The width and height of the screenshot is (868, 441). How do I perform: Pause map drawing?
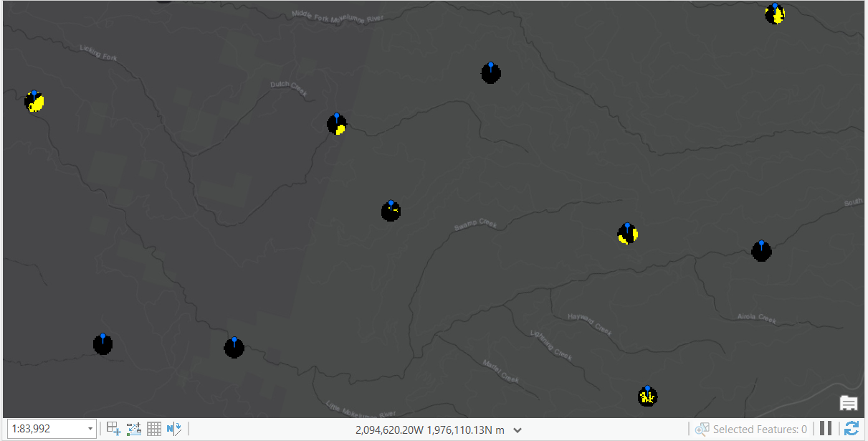826,428
